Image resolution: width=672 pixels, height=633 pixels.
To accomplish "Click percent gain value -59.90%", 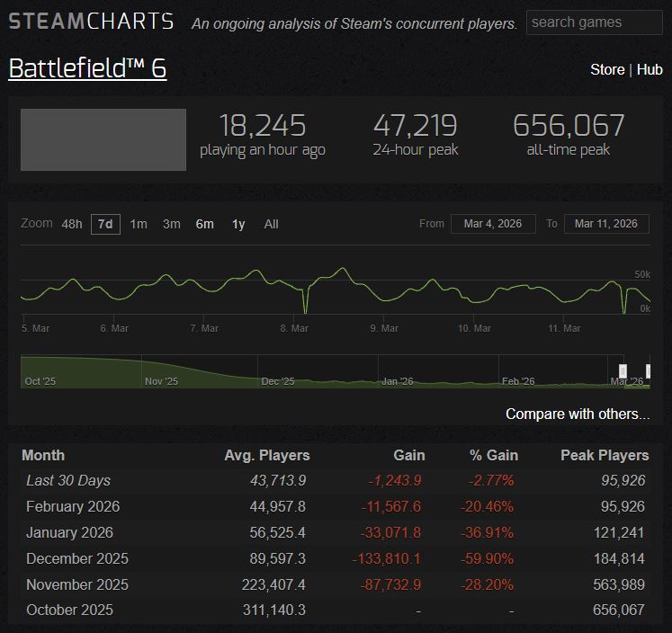I will 487,559.
